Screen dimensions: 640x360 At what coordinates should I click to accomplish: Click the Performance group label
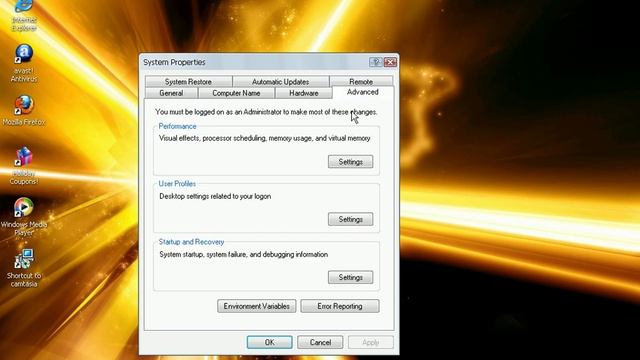[x=178, y=126]
